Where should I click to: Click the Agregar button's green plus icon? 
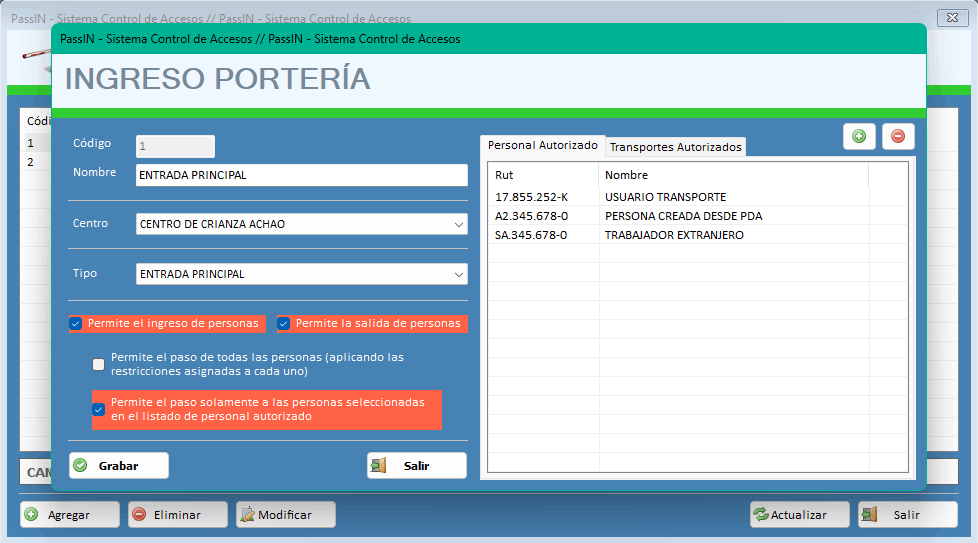tap(32, 515)
